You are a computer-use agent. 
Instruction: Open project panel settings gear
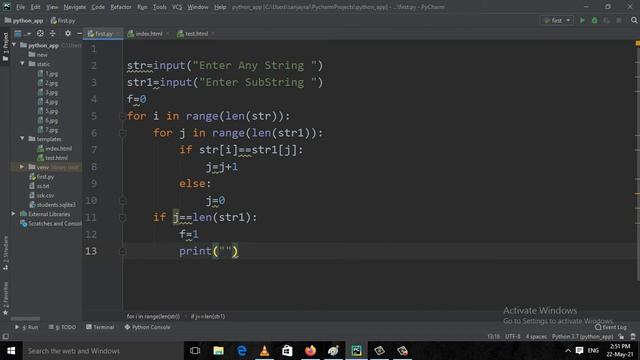(68, 33)
